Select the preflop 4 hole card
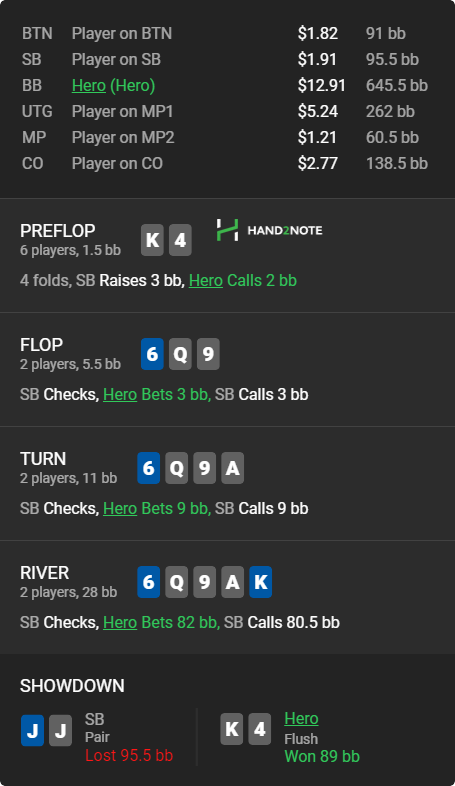The width and height of the screenshot is (455, 786). (180, 240)
